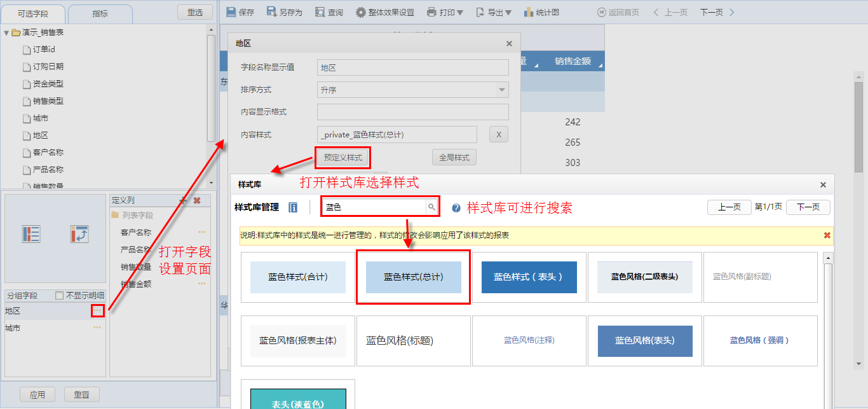Switch to the 指标 tab
The width and height of the screenshot is (868, 409).
point(100,13)
